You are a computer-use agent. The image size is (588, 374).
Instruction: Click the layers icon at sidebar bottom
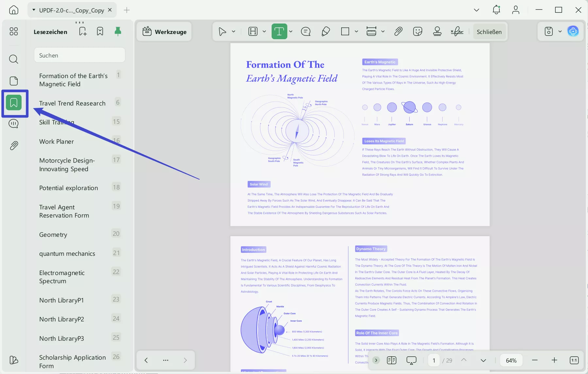pyautogui.click(x=14, y=360)
